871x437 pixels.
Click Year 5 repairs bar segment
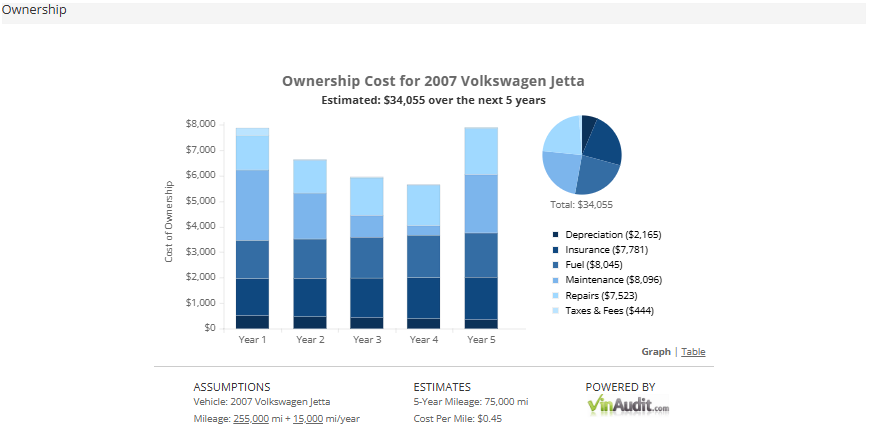pyautogui.click(x=481, y=152)
